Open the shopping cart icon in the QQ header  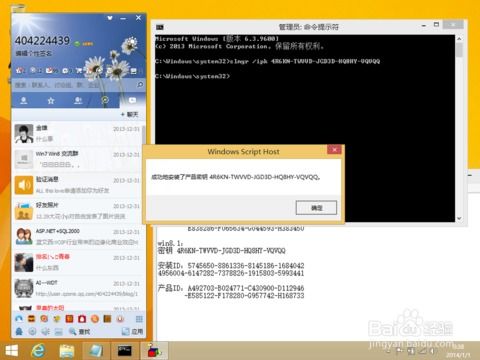tap(79, 70)
